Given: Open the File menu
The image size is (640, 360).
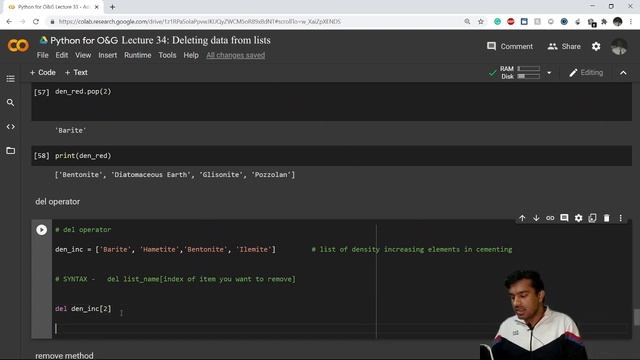Looking at the screenshot, I should pos(42,55).
